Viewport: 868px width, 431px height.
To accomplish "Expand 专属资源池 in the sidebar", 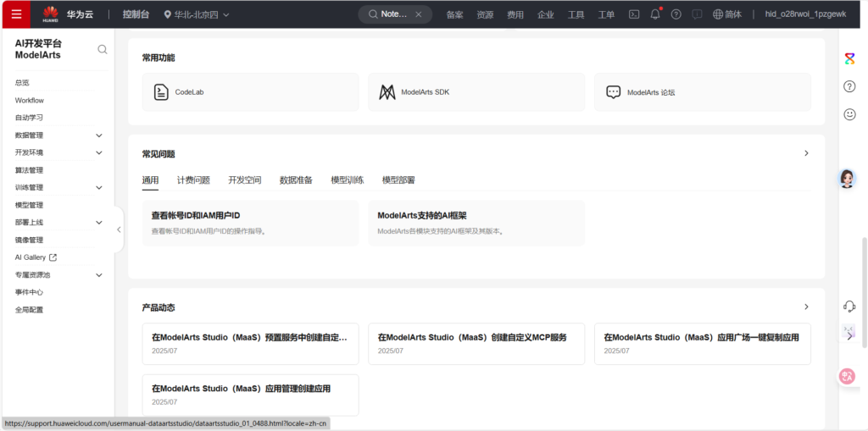I will 99,275.
